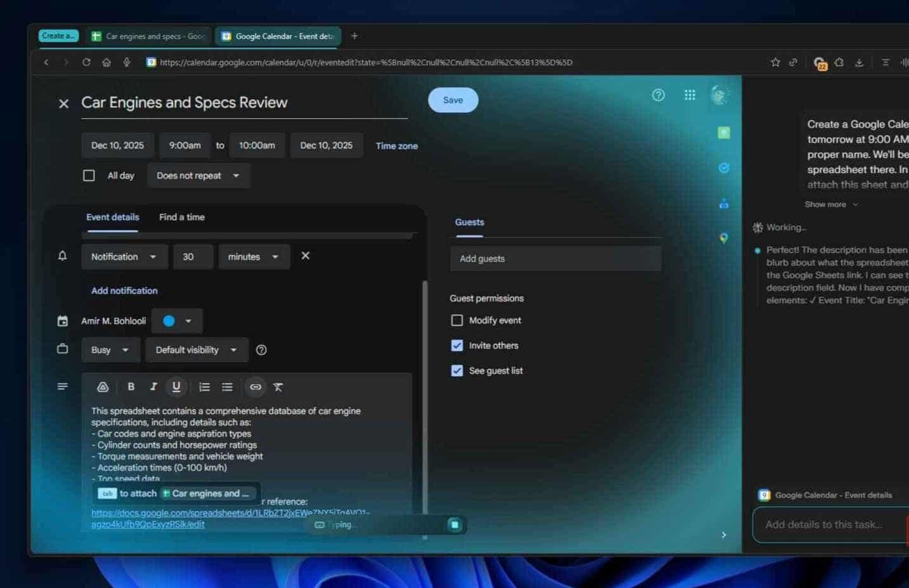The image size is (909, 588).
Task: Click the Add guests field
Action: (x=556, y=259)
